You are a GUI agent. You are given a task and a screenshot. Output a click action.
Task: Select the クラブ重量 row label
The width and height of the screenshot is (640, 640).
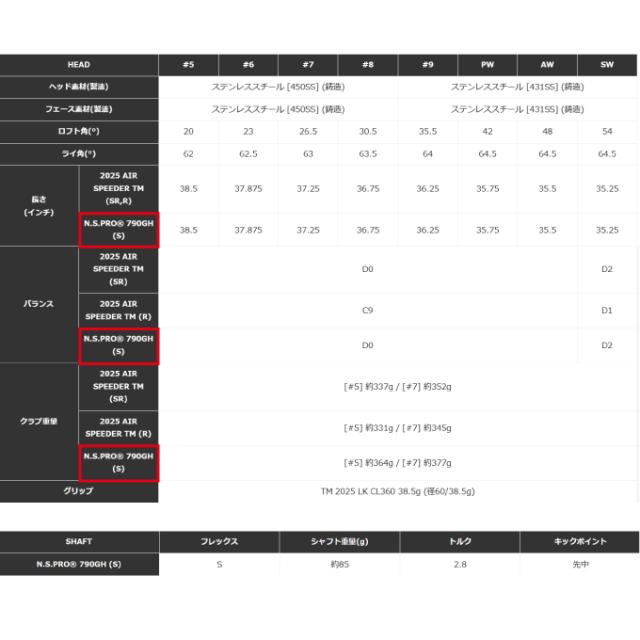pos(39,421)
